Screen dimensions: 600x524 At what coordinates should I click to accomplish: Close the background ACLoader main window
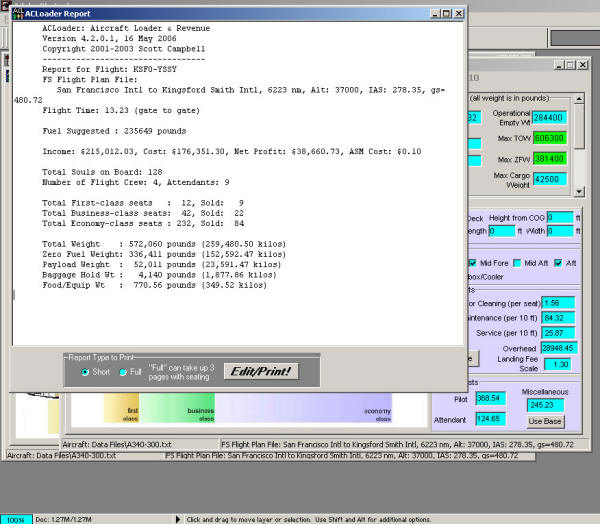582,64
